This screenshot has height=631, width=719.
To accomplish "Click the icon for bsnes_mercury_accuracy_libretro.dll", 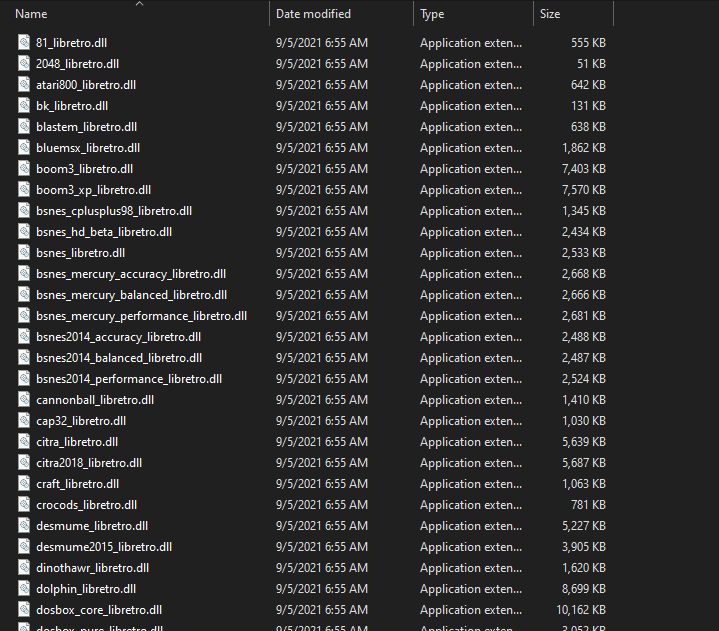I will click(24, 274).
